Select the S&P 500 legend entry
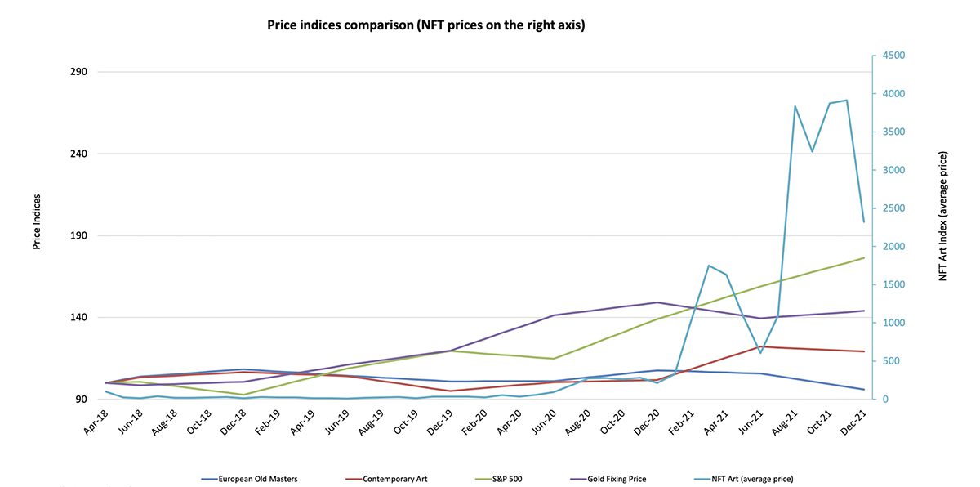The width and height of the screenshot is (980, 487). 507,479
